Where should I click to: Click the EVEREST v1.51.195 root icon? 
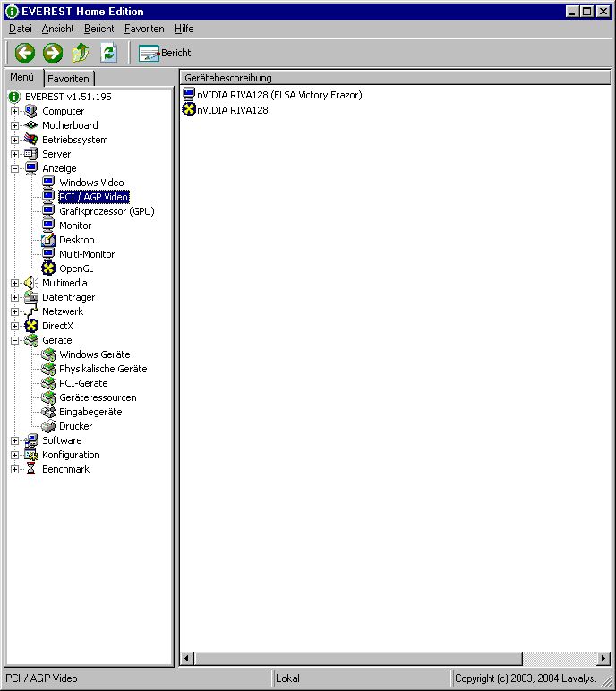pyautogui.click(x=14, y=97)
